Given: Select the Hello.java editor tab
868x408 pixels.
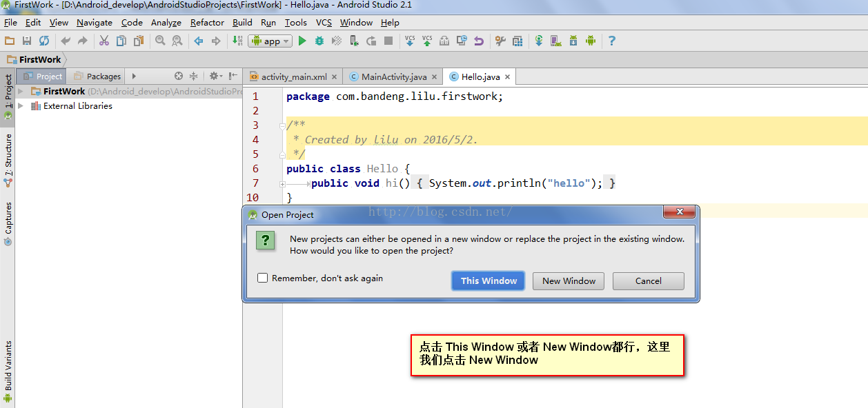Looking at the screenshot, I should click(x=481, y=77).
